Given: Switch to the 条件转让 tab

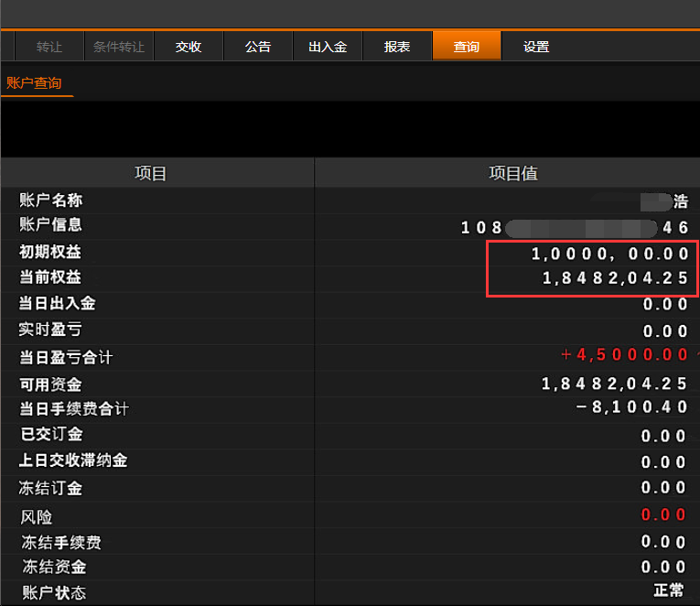Looking at the screenshot, I should click(119, 47).
